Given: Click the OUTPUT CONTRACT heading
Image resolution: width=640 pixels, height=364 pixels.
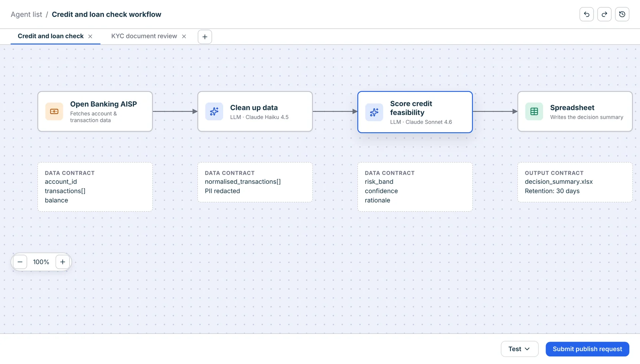Looking at the screenshot, I should click(554, 173).
